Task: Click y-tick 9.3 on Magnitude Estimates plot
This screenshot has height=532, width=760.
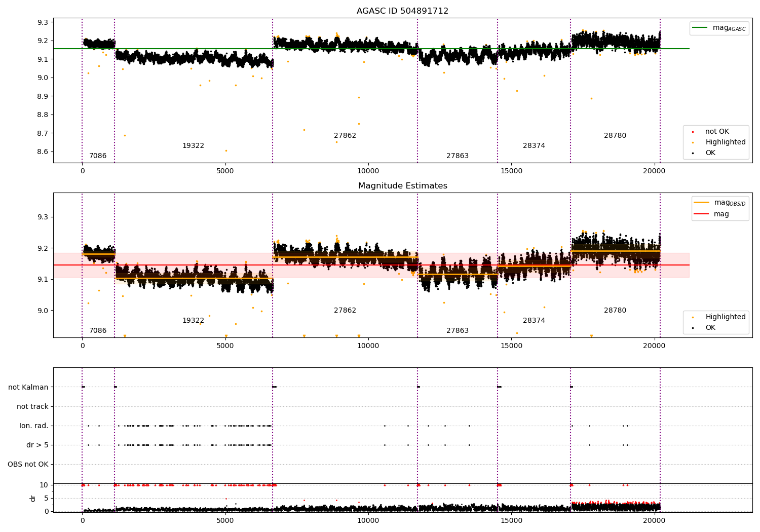Action: click(x=43, y=217)
